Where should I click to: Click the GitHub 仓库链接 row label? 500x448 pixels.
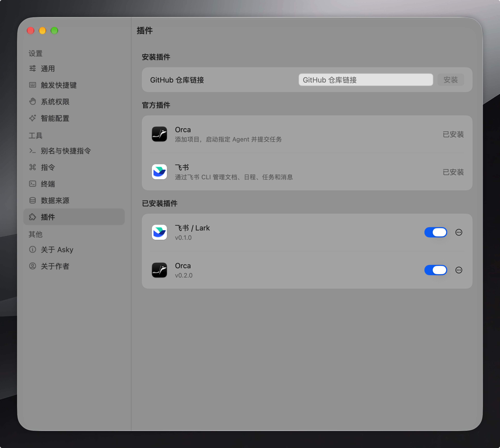point(177,80)
